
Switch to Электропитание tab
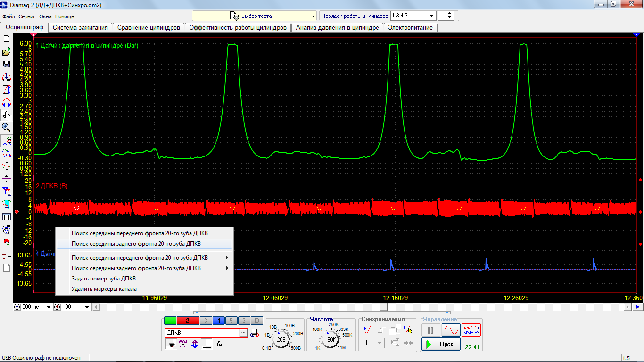pos(410,27)
